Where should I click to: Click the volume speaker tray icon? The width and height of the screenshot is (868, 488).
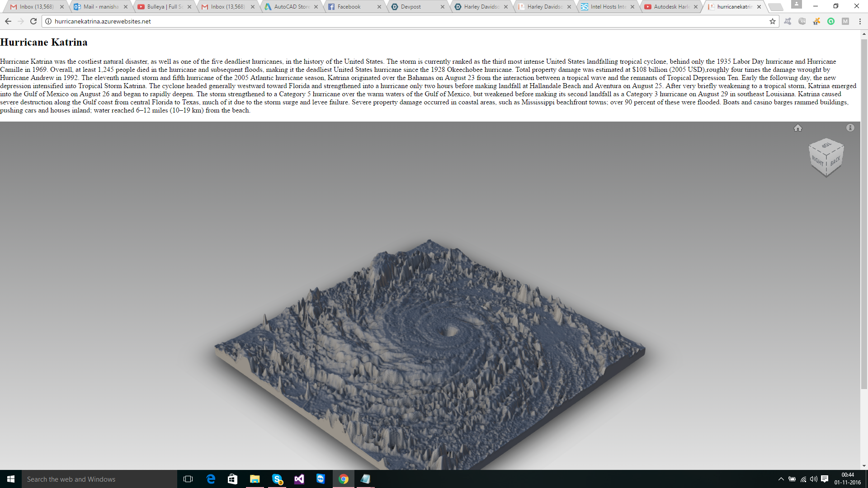[x=814, y=479]
